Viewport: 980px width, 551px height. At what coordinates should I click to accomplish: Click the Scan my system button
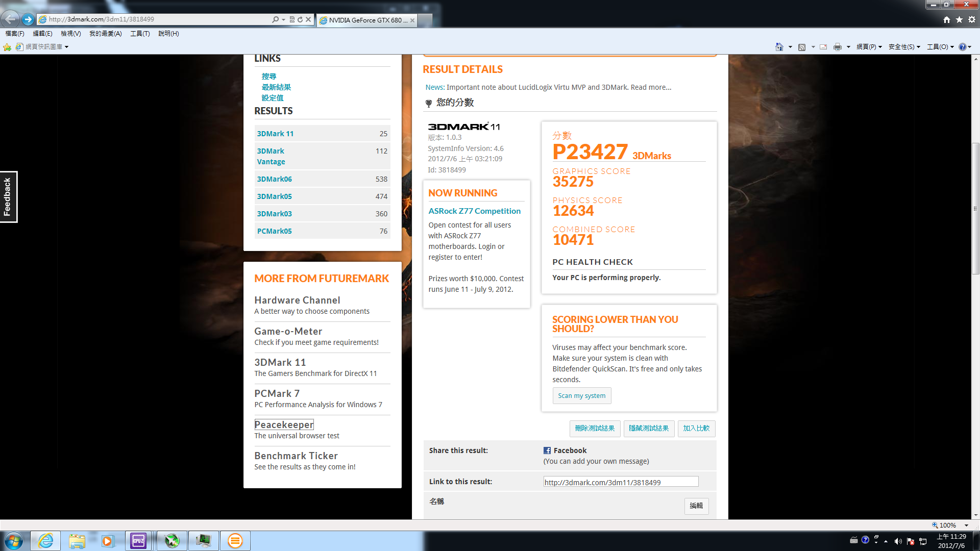coord(582,395)
